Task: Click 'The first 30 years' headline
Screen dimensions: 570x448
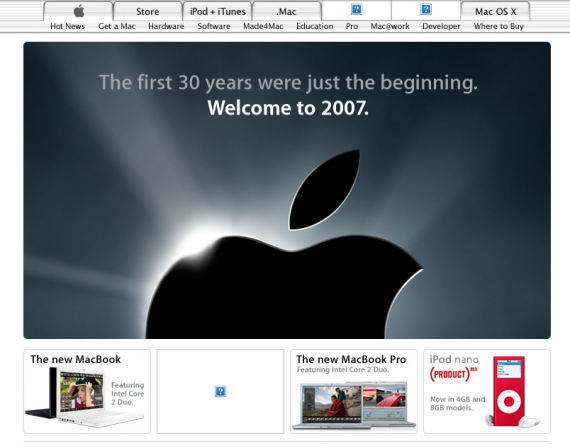Action: (288, 83)
